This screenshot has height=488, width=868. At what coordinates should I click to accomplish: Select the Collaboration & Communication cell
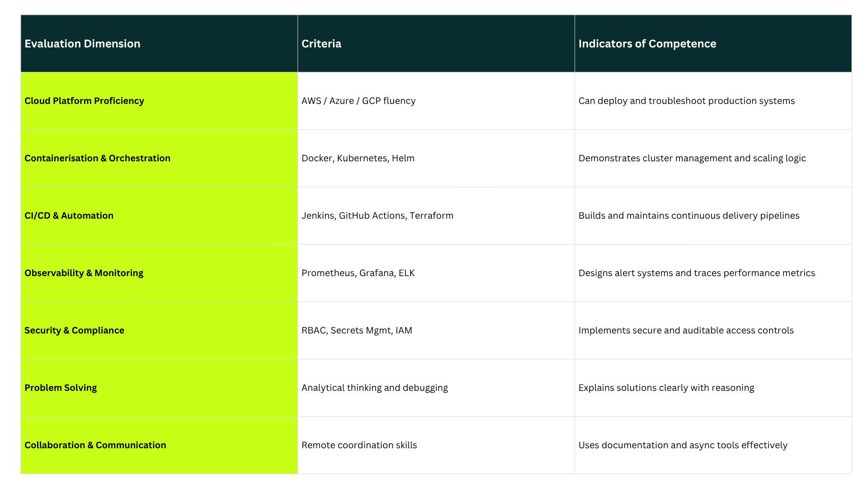point(95,445)
